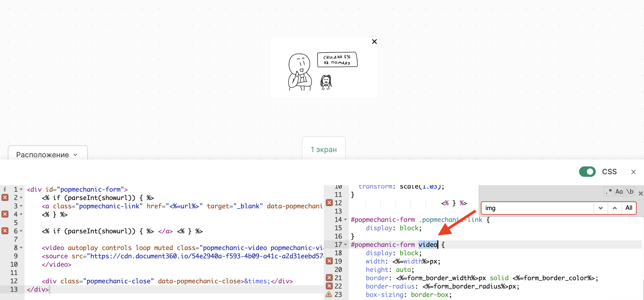Click the 'box-sizing: border-box;' CSS line

click(x=409, y=295)
